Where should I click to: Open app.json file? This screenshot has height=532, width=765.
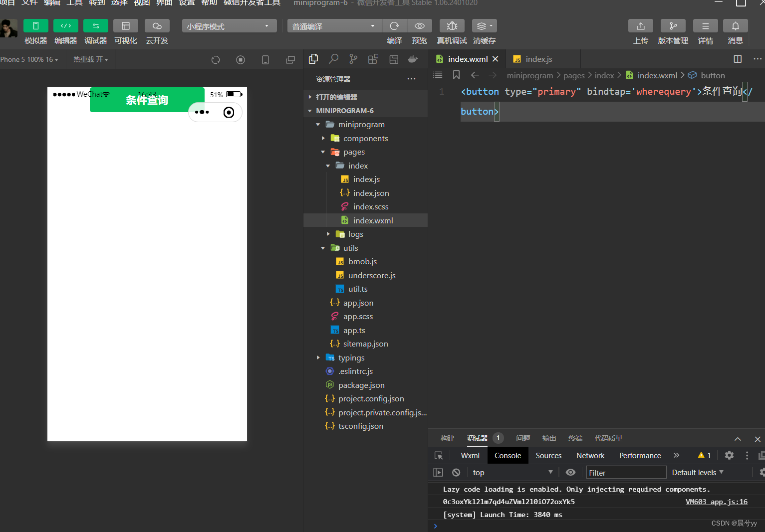tap(366, 303)
